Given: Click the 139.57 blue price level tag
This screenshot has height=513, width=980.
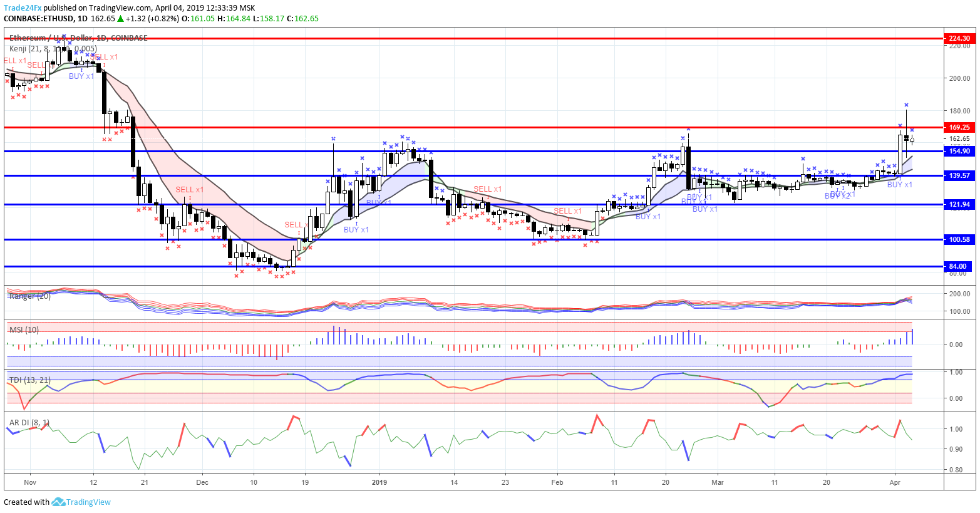Looking at the screenshot, I should (959, 175).
